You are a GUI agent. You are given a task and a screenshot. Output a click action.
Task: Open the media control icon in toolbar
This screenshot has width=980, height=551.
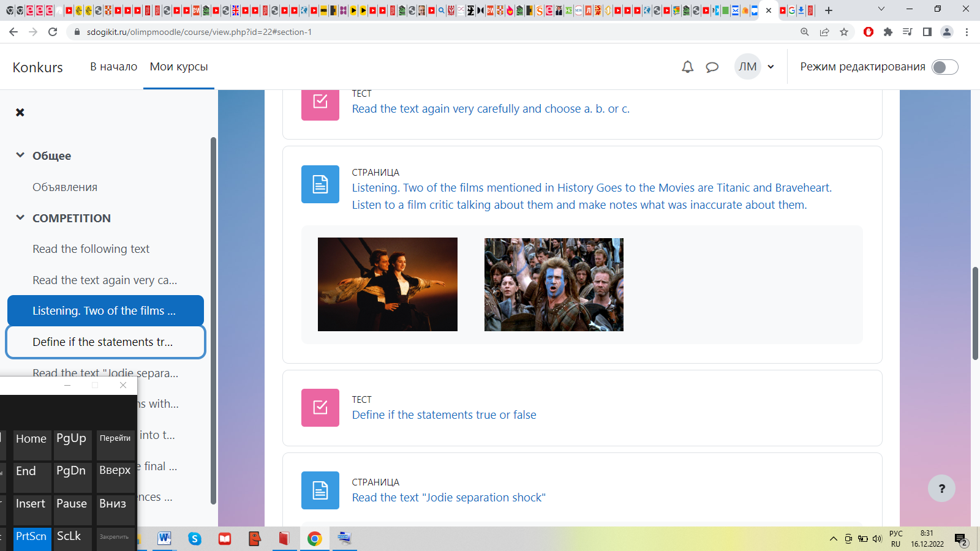point(908,32)
